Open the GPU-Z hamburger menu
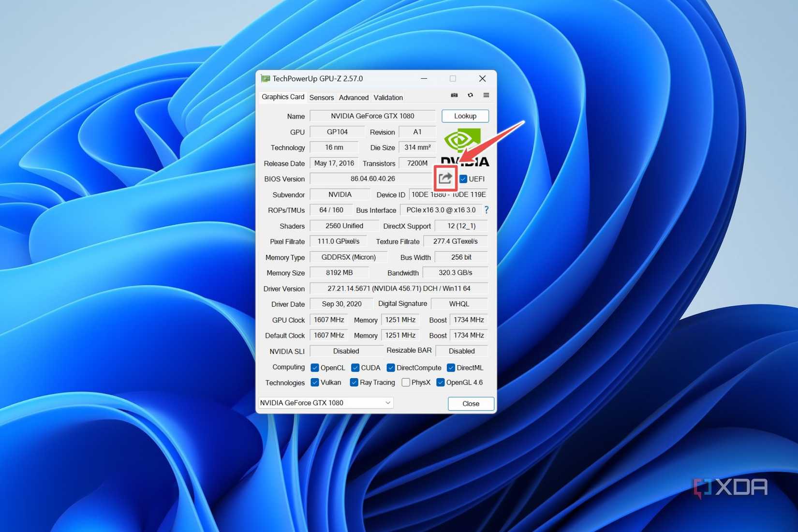Viewport: 798px width, 532px height. click(x=486, y=95)
